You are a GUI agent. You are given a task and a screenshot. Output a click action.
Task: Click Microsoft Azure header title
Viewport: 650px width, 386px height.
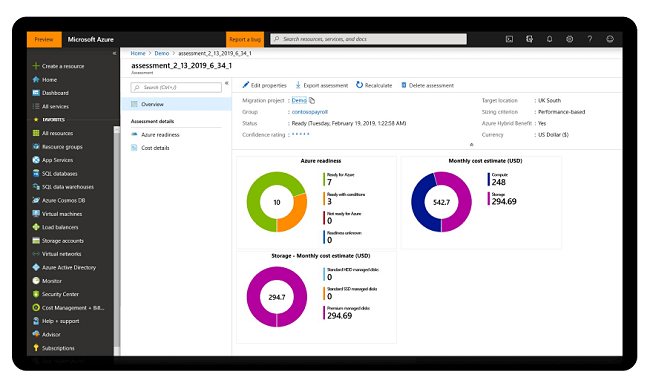click(x=90, y=39)
